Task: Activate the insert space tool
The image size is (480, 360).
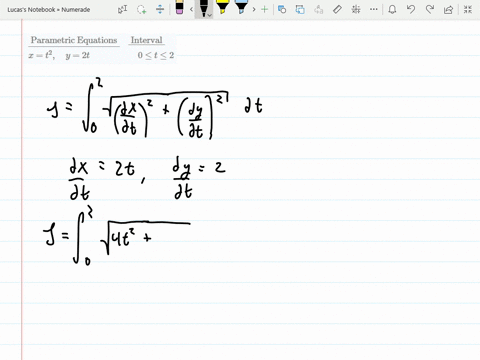Action: tap(160, 9)
